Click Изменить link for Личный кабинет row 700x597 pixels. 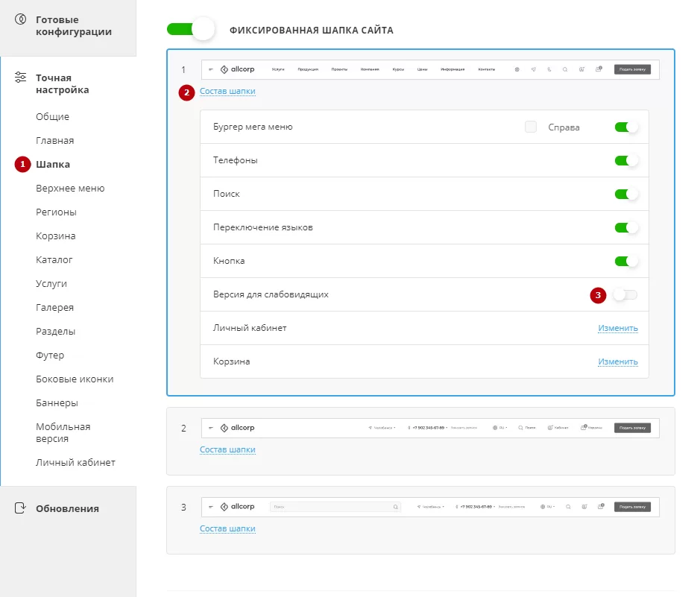618,328
